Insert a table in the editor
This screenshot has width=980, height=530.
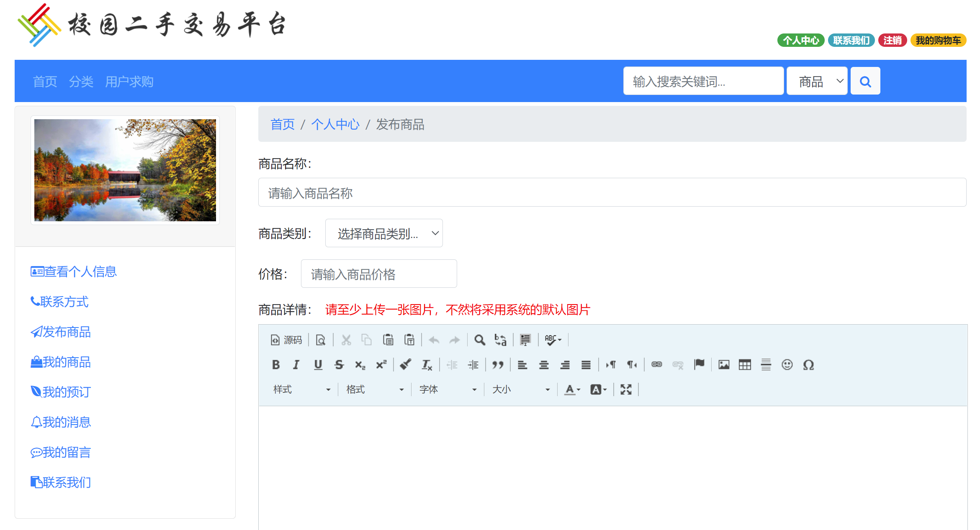(x=745, y=365)
